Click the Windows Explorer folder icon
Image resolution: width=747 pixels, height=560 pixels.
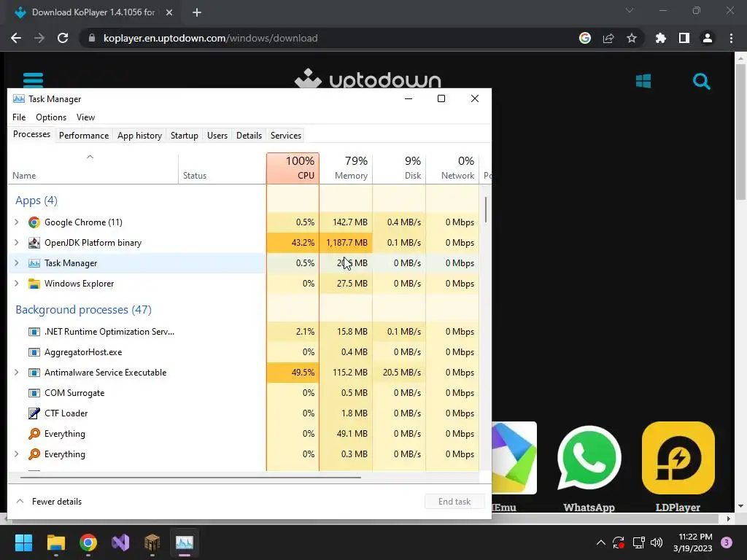pos(34,284)
